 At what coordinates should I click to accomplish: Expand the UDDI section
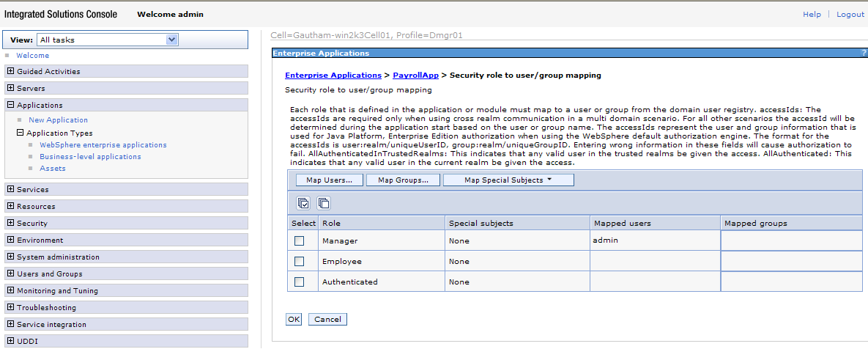pyautogui.click(x=10, y=341)
